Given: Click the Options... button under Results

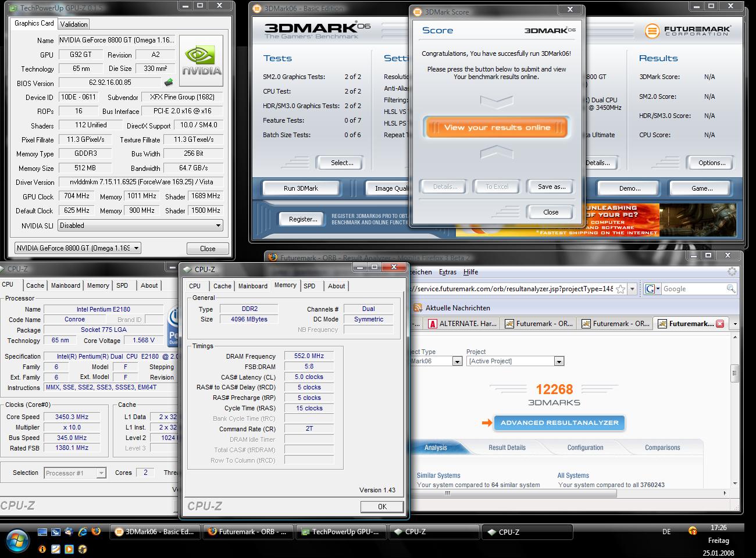Looking at the screenshot, I should (x=712, y=163).
